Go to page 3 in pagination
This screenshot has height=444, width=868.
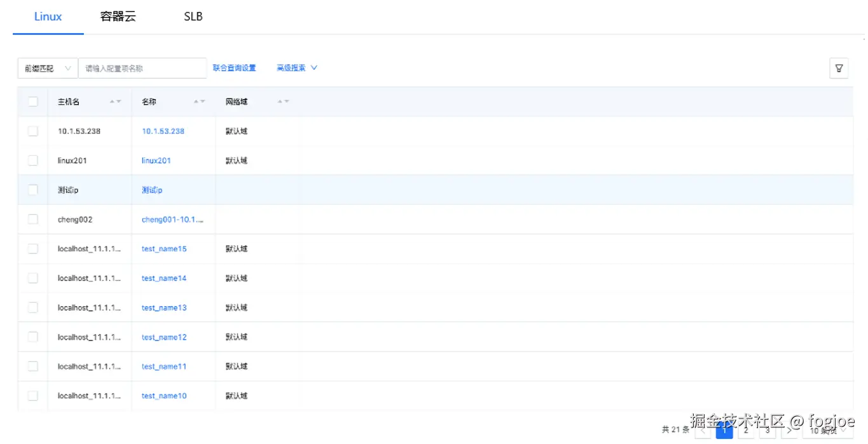tap(768, 430)
